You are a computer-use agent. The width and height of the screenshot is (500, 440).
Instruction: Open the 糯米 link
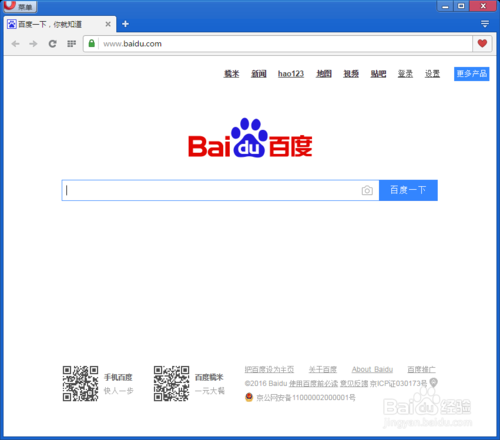[231, 74]
